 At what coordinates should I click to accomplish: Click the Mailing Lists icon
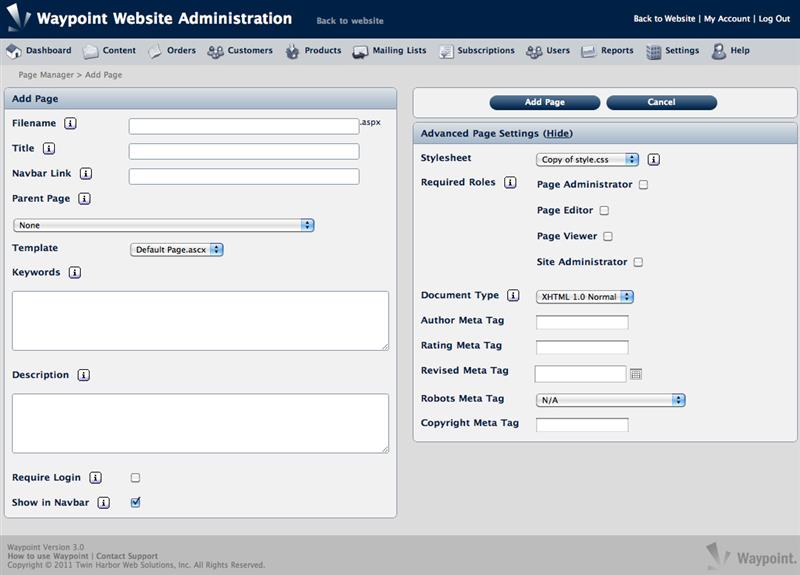360,52
